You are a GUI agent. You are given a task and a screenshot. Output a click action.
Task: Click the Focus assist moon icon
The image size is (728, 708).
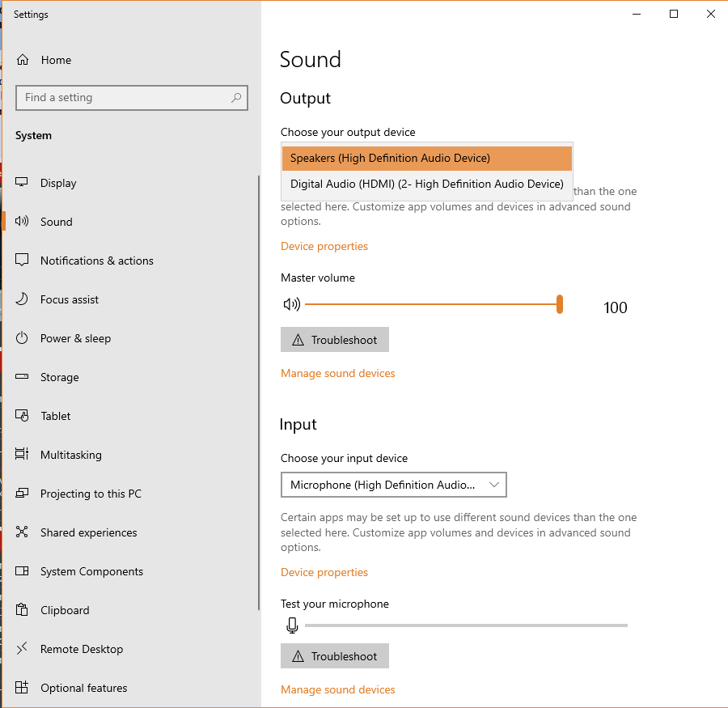(23, 299)
